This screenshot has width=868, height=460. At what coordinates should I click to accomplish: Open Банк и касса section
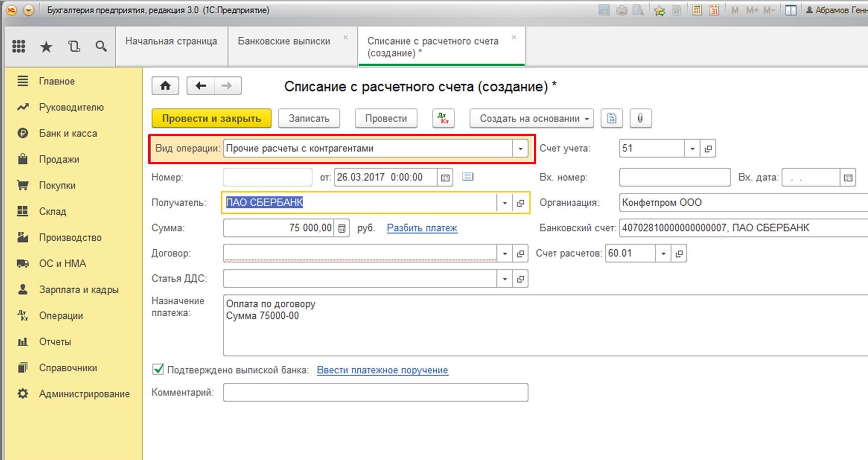(68, 133)
